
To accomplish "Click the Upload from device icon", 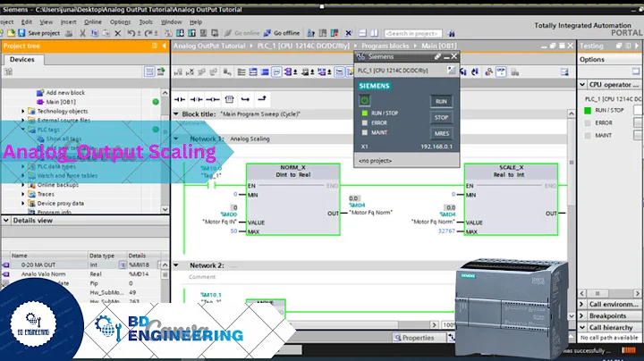I will 191,33.
